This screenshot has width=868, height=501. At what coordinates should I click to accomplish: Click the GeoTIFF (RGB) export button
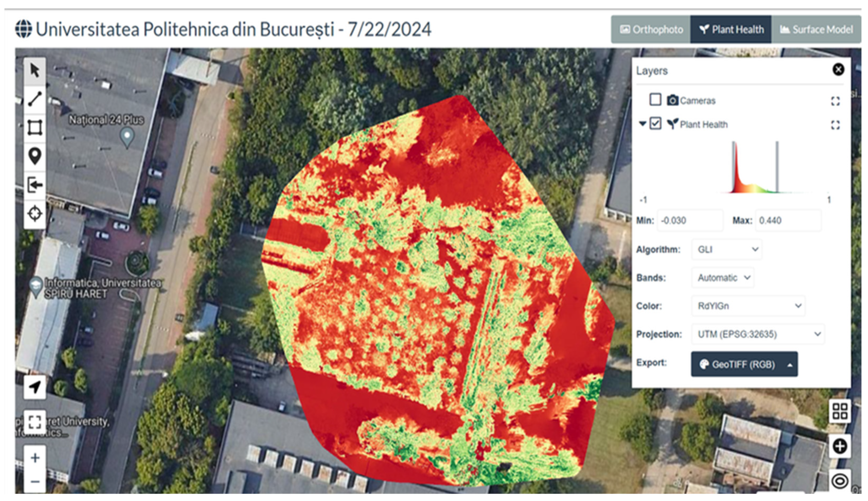[x=738, y=364]
